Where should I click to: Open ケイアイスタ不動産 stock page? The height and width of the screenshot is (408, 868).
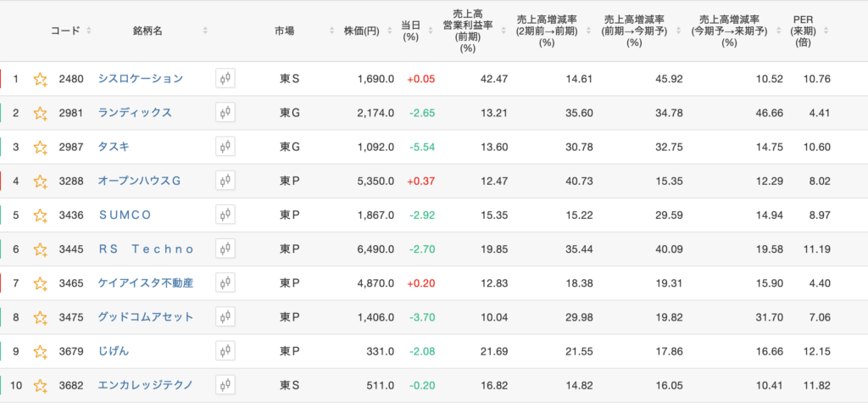click(146, 283)
